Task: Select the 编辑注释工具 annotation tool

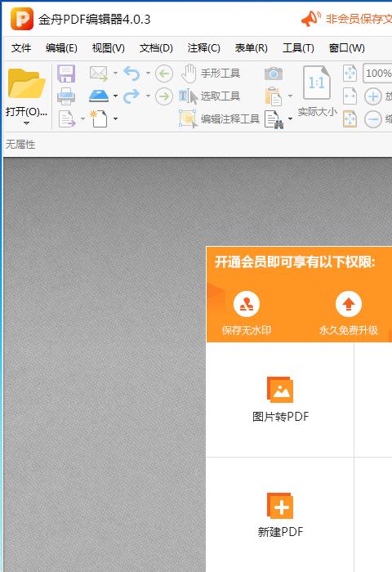Action: [x=220, y=119]
